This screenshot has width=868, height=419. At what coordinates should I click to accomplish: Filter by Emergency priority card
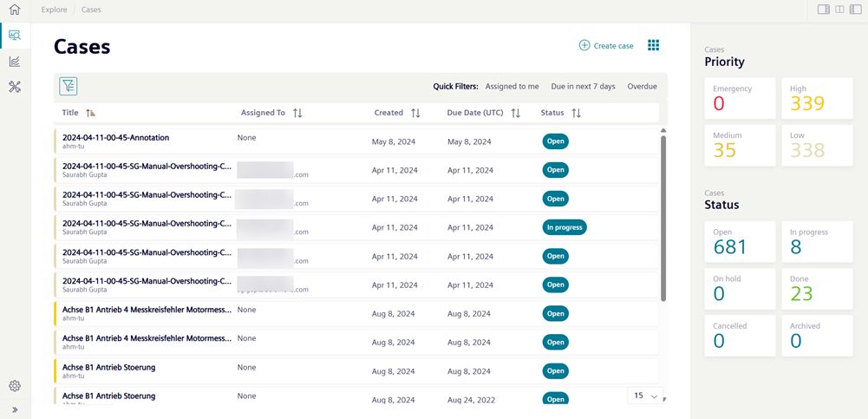[741, 99]
